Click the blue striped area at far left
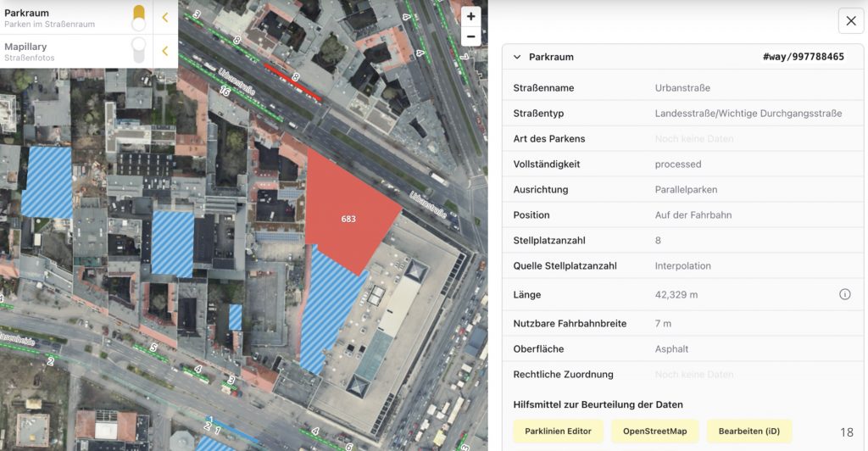868x451 pixels. click(x=47, y=182)
